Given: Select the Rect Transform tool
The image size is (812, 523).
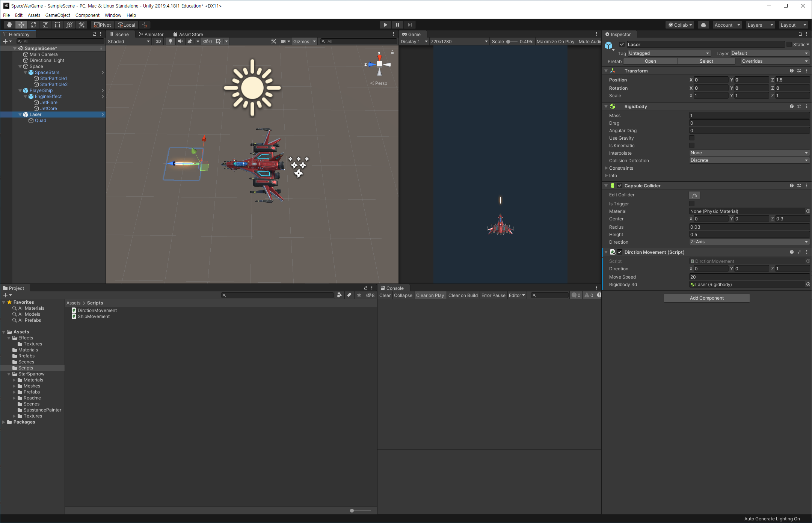Looking at the screenshot, I should point(57,25).
